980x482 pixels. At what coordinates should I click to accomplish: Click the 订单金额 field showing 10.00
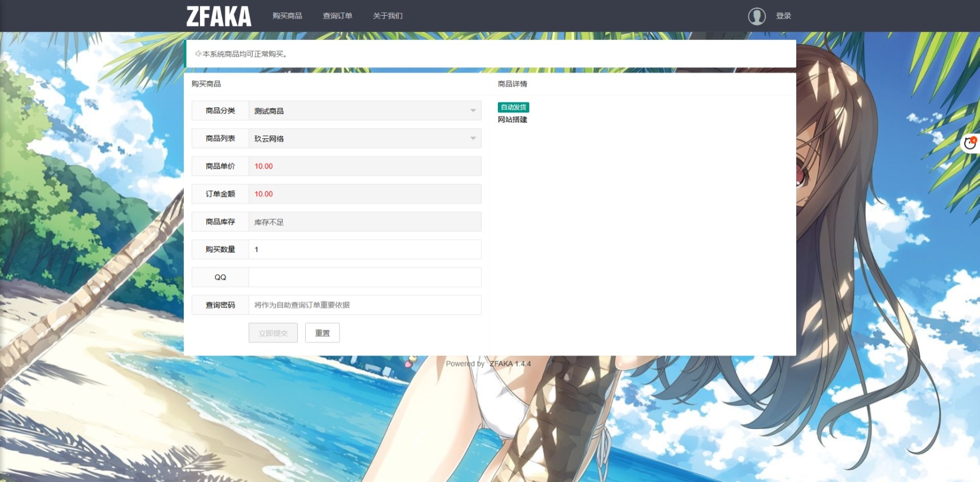pos(365,194)
